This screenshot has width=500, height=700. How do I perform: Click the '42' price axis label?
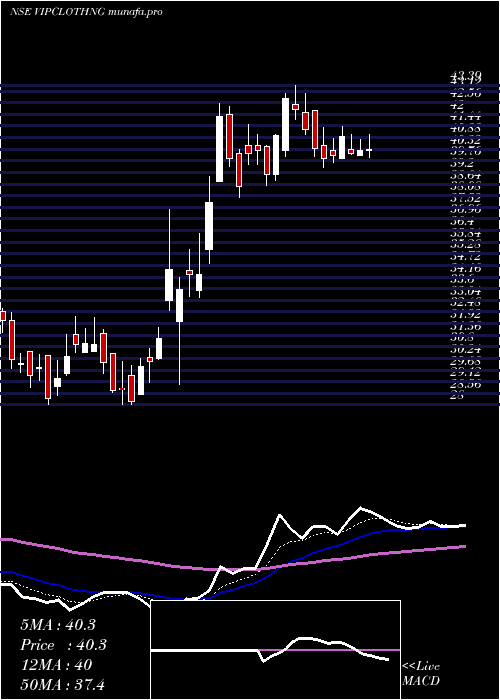(x=457, y=106)
